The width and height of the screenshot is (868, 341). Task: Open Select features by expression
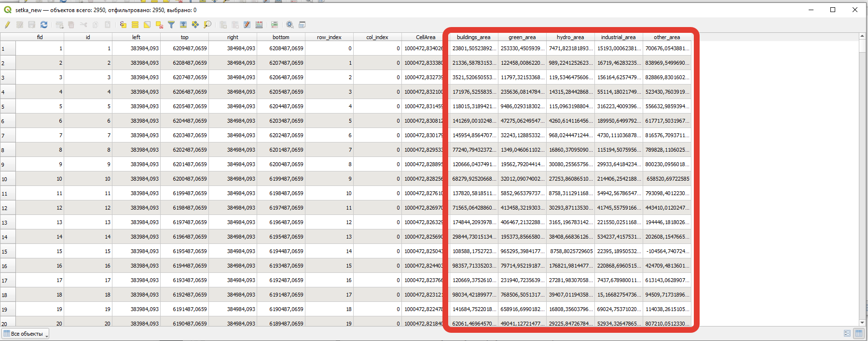click(123, 25)
